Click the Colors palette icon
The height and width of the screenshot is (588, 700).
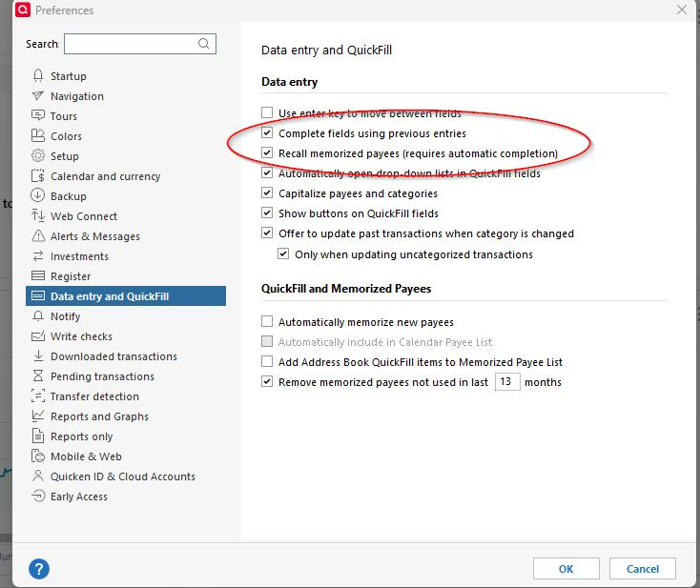pos(38,135)
